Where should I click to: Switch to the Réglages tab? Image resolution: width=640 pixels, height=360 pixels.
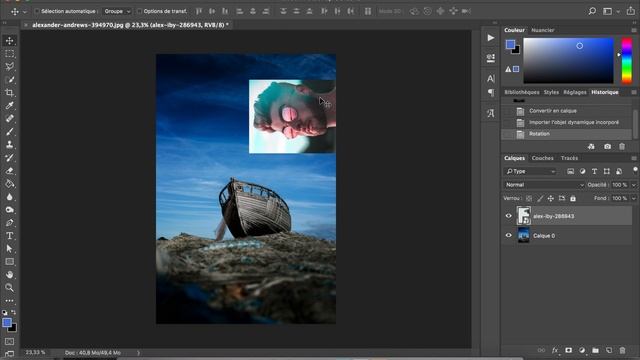[575, 92]
